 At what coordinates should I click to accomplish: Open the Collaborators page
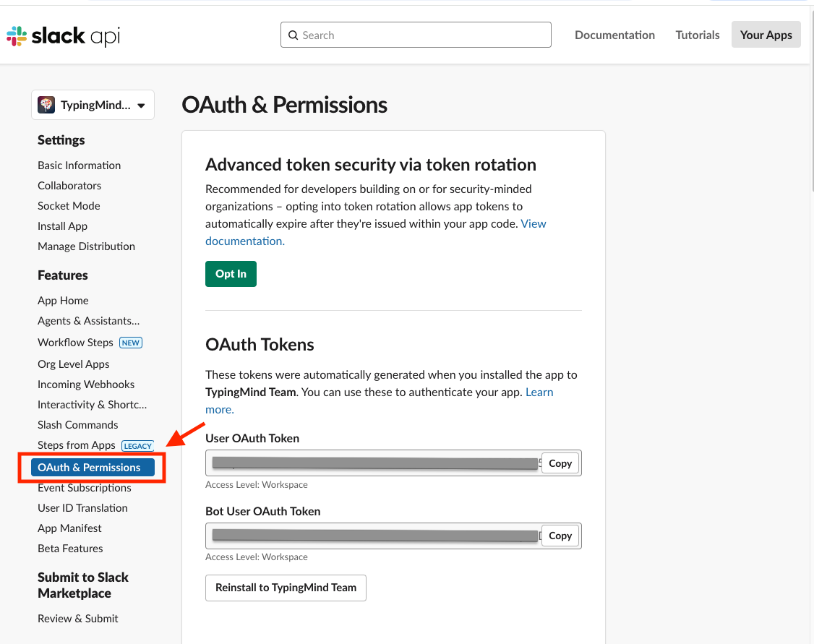point(69,185)
